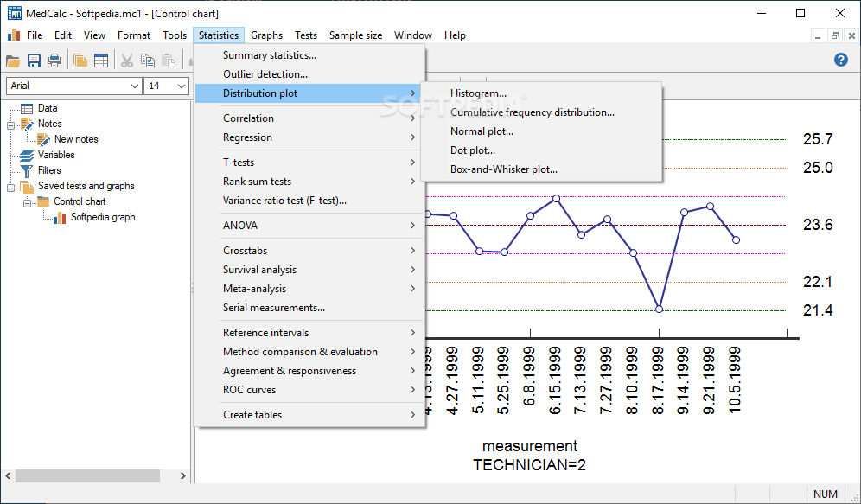The image size is (861, 504).
Task: Click the Paste clipboard icon
Action: tap(169, 61)
